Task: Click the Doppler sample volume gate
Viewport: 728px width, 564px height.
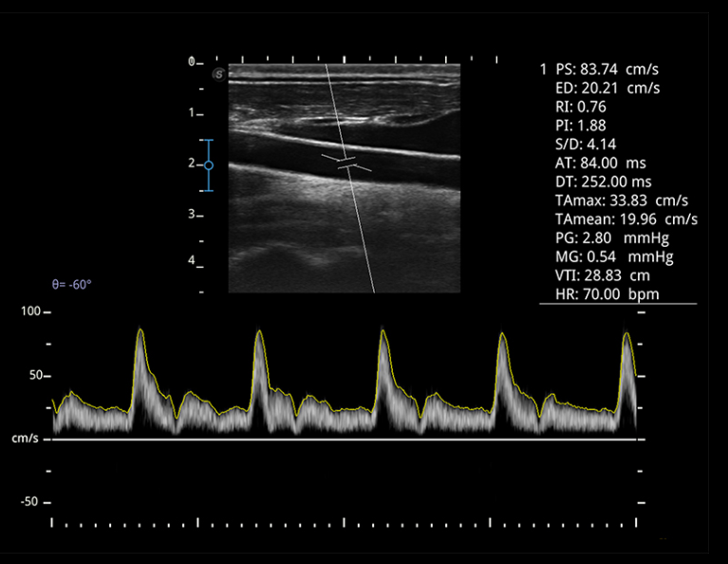Action: tap(346, 163)
